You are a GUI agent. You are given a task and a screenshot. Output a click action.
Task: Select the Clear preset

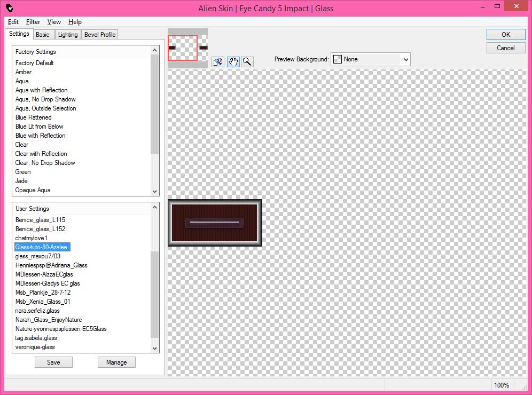[x=22, y=145]
